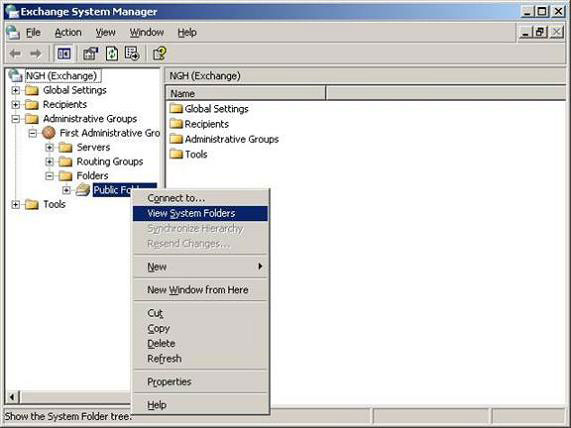
Task: Expand the Routing Groups tree node
Action: 50,162
